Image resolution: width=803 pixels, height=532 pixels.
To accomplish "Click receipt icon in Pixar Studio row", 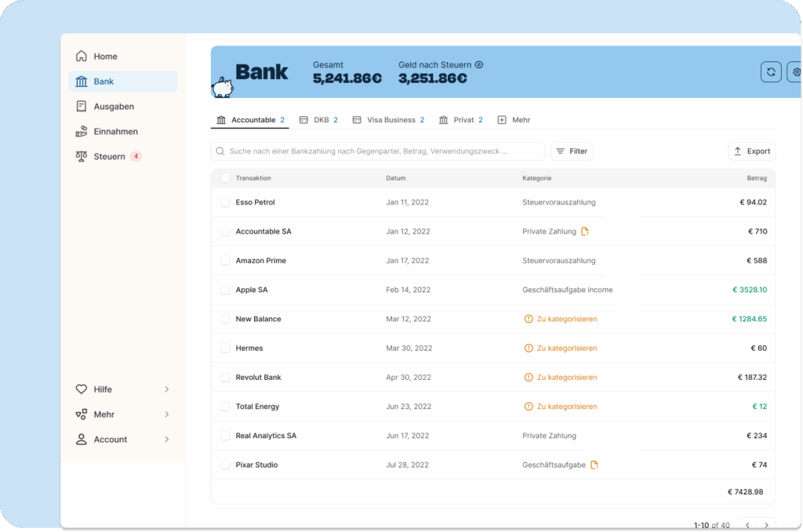I will point(594,465).
